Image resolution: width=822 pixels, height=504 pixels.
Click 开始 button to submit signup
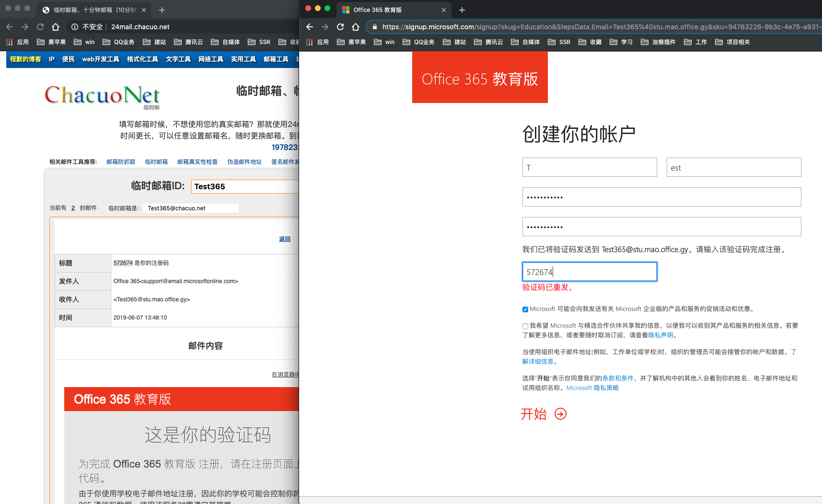tap(544, 414)
